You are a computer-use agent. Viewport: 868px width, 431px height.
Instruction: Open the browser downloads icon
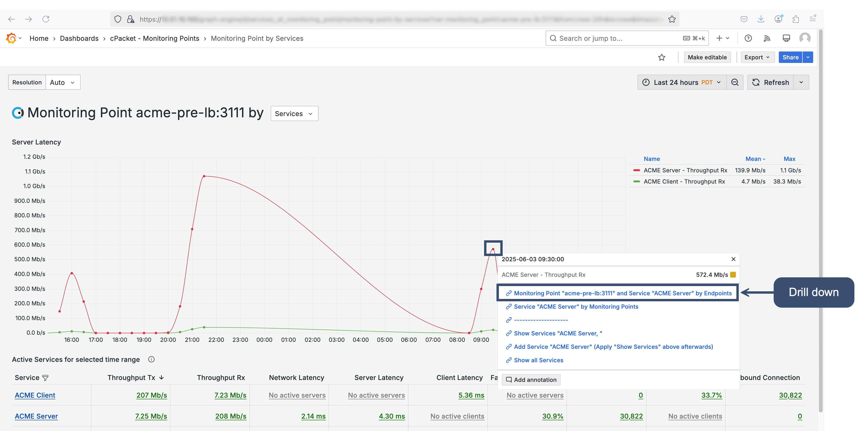tap(761, 19)
